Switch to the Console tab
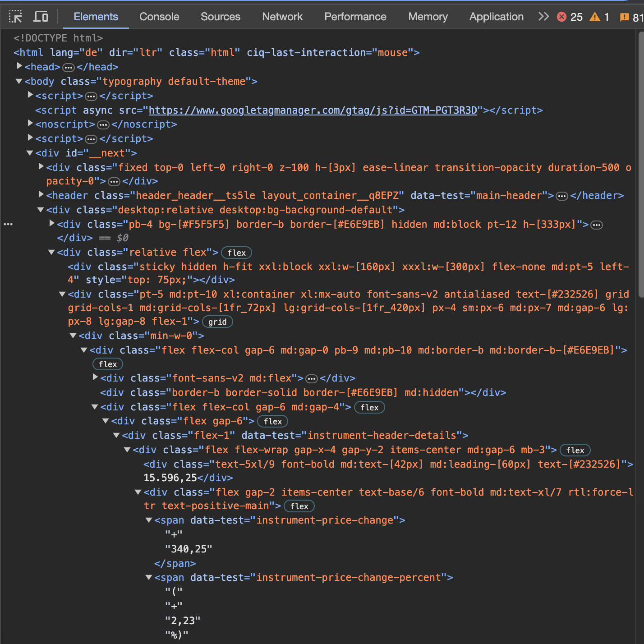 (x=159, y=17)
